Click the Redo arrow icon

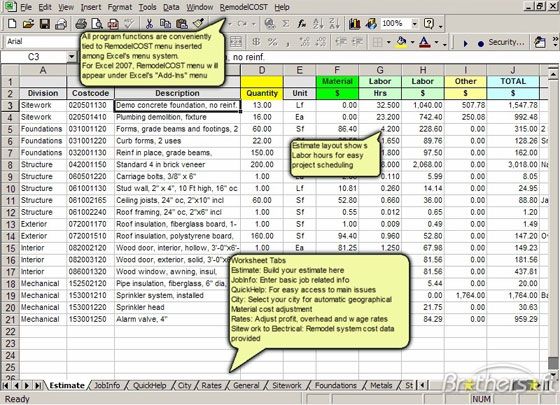tap(242, 24)
